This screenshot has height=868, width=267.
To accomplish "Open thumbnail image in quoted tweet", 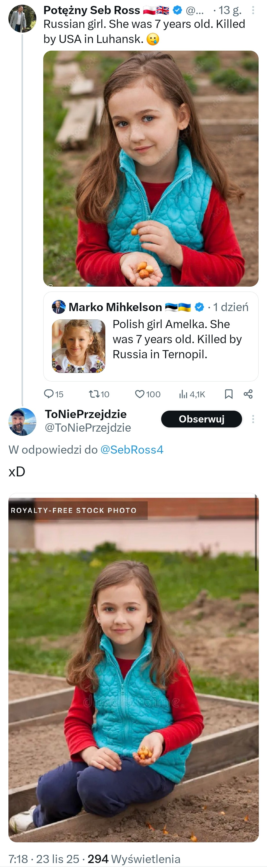I will [79, 346].
